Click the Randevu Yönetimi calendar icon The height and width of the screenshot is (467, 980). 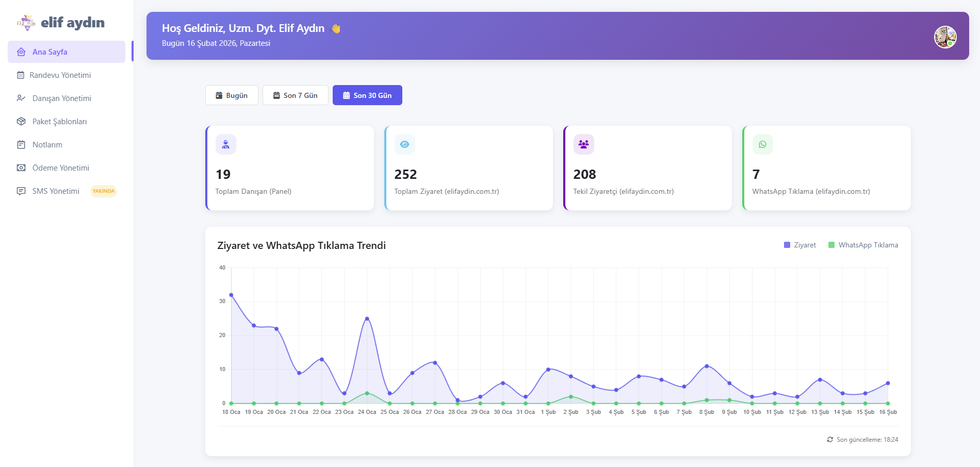[x=21, y=75]
